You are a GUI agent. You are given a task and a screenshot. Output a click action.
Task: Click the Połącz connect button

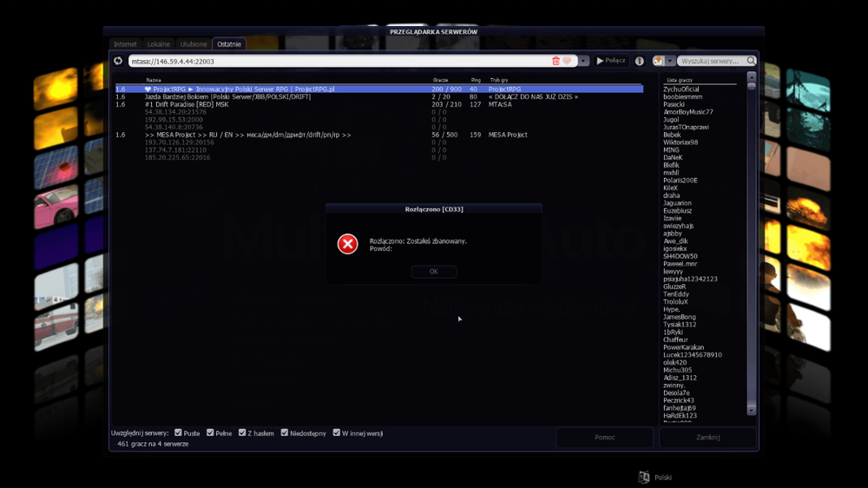(x=610, y=61)
